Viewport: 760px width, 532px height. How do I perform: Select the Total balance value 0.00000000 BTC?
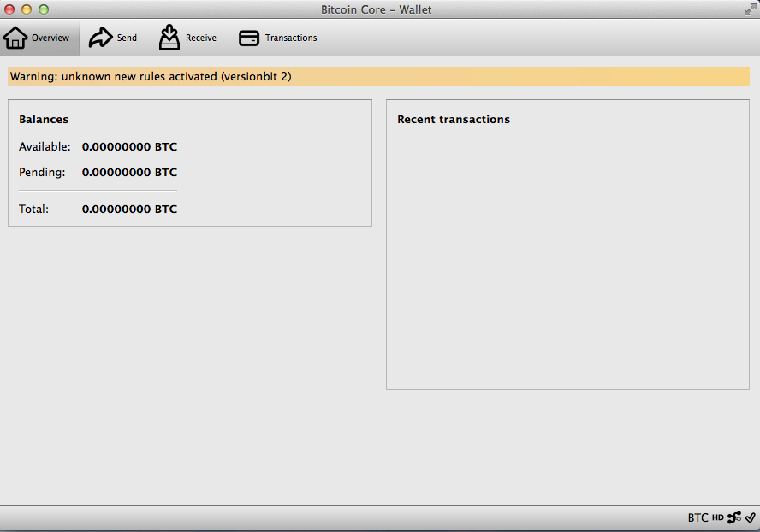[x=129, y=209]
